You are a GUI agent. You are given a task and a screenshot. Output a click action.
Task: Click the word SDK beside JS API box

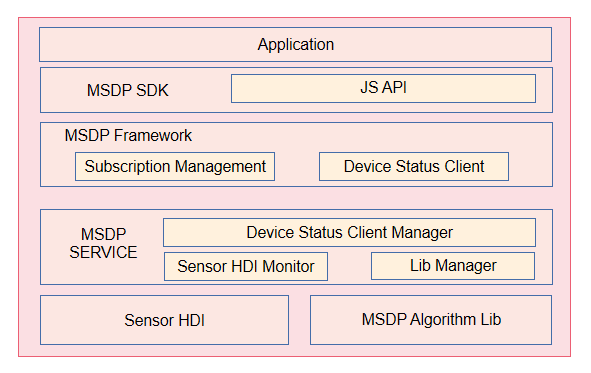point(152,90)
